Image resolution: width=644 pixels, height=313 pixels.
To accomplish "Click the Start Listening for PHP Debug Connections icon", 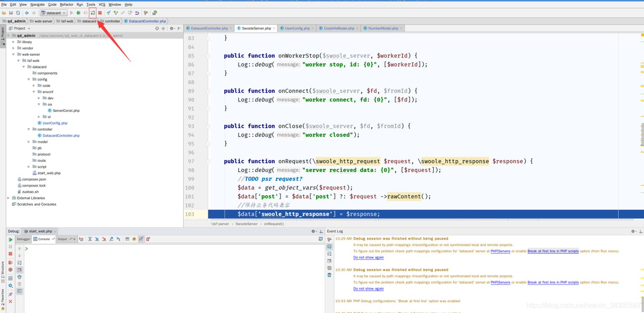I will (x=93, y=13).
